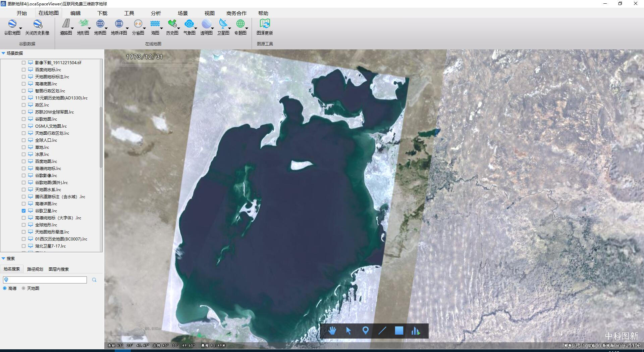
Task: Open the 地质图 dropdown arrow
Action: [106, 28]
